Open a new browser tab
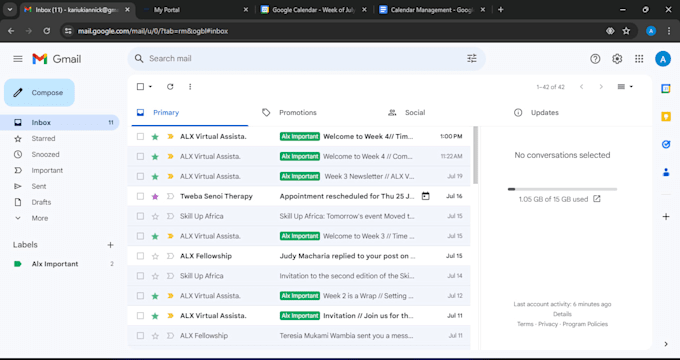 click(x=500, y=10)
